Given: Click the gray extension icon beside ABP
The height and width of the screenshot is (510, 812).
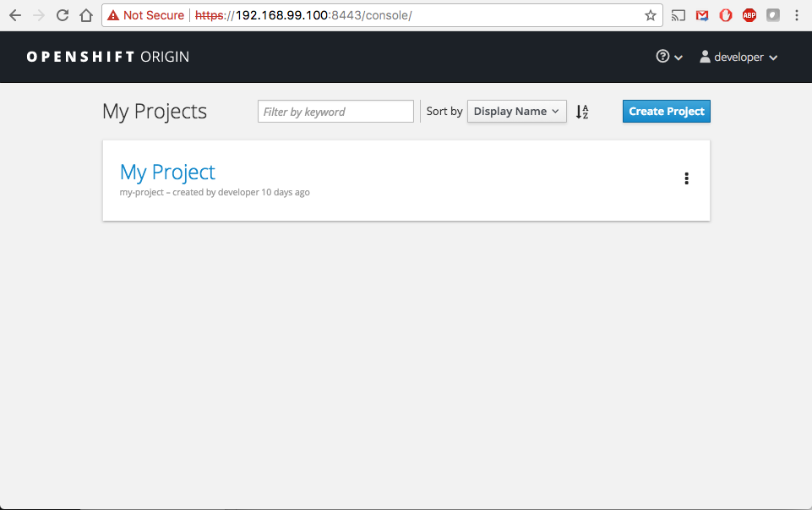Looking at the screenshot, I should (x=772, y=15).
